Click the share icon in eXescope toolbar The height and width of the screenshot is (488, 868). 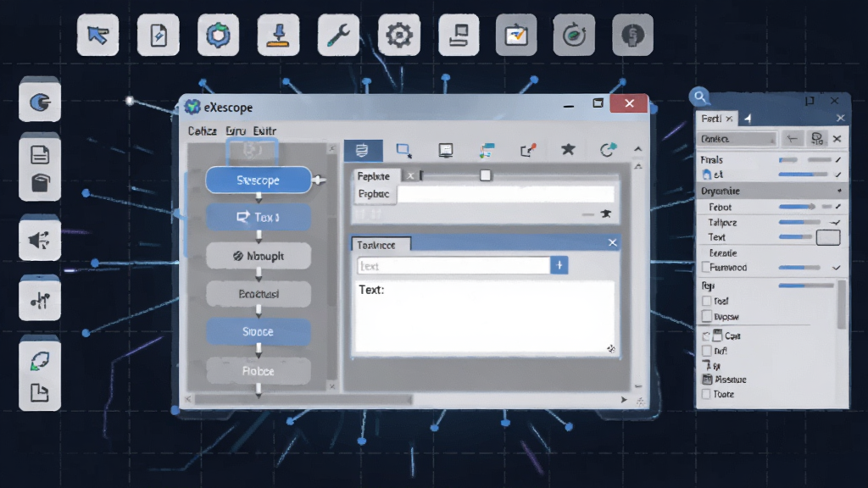click(527, 151)
